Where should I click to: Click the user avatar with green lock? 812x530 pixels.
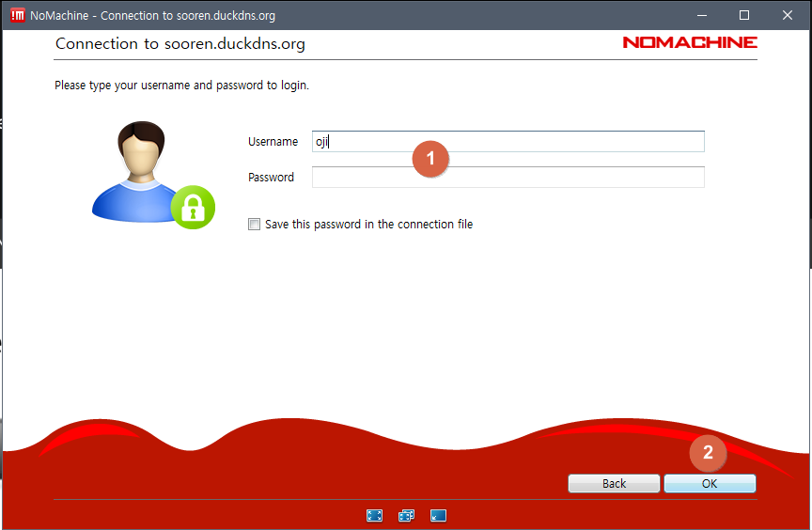[153, 175]
